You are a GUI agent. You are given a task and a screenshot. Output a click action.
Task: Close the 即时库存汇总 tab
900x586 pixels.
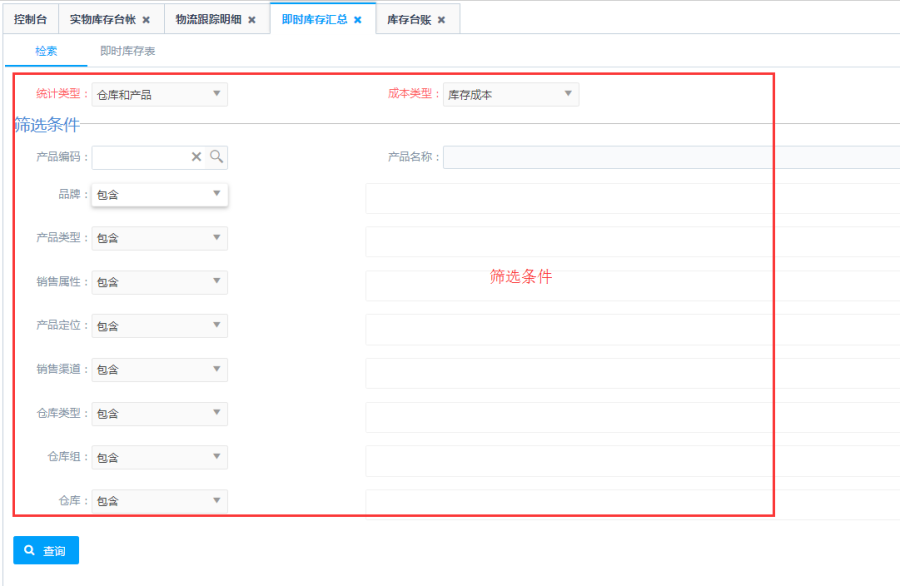tap(358, 20)
